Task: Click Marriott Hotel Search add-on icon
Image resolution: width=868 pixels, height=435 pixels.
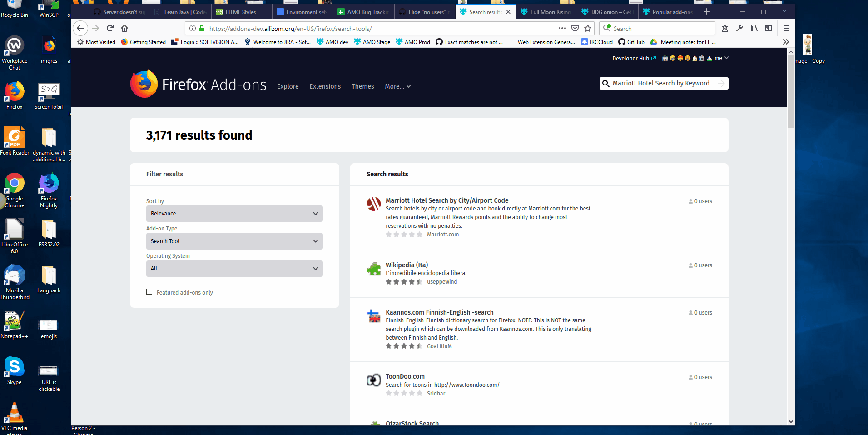Action: coord(373,204)
